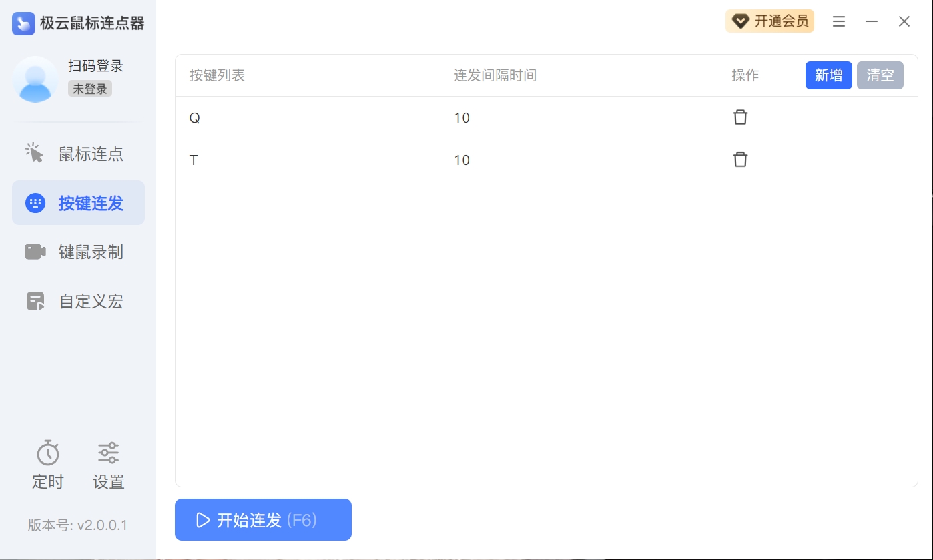Minimize the application window
The image size is (933, 560).
872,21
